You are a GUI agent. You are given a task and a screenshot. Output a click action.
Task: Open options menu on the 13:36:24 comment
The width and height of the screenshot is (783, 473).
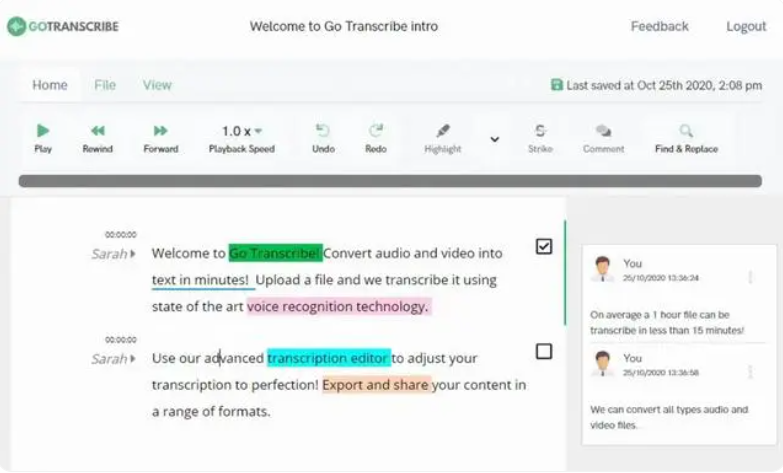[750, 277]
